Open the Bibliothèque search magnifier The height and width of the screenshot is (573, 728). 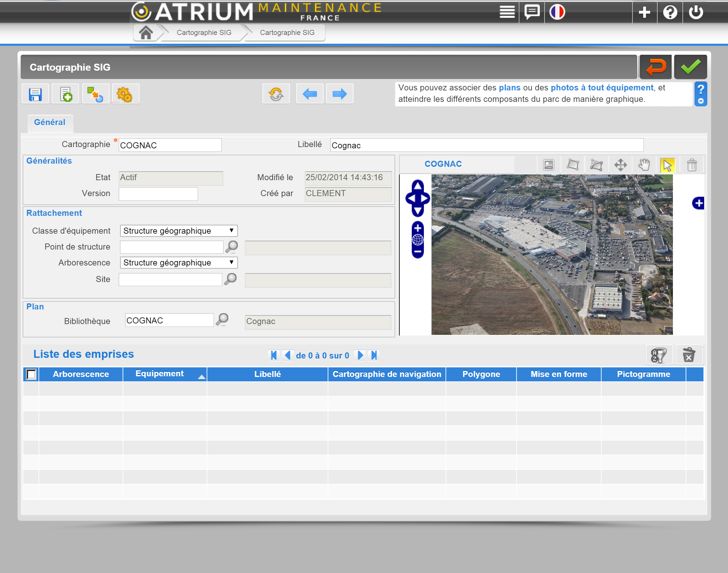pos(222,320)
